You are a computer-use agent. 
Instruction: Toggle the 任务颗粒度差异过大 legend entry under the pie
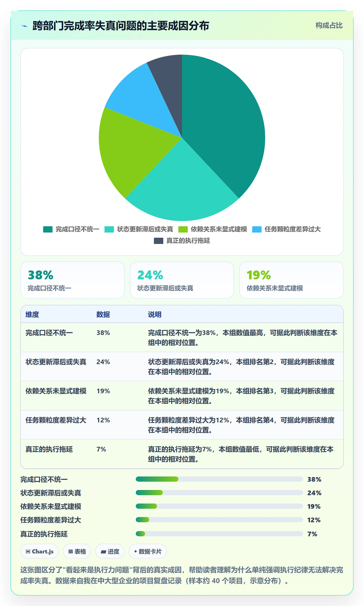click(x=287, y=229)
